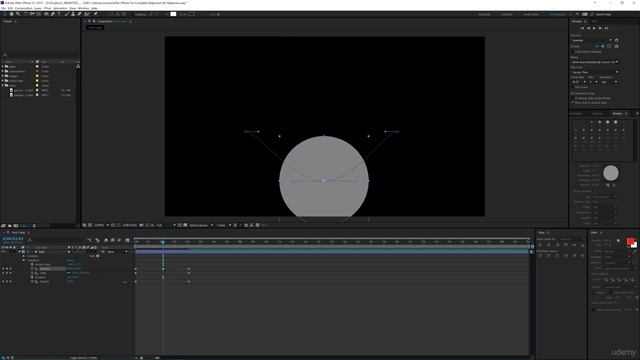
Task: Toggle 'If caching, play cached frames' checkbox
Action: coord(572,98)
